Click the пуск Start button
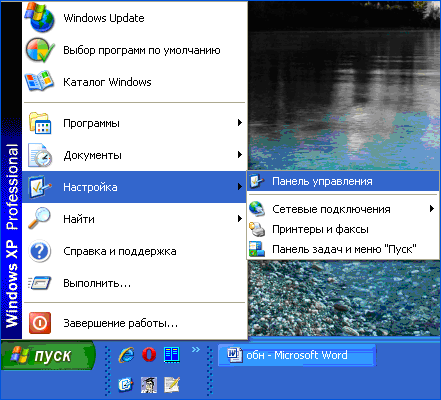Screen dimensions: 441x400 [x=48, y=355]
